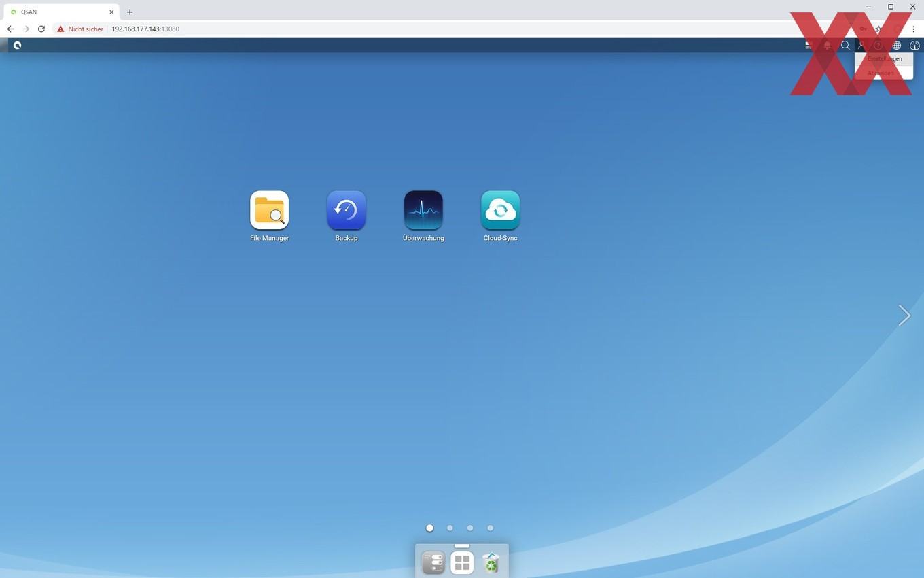Launch the Backup application
Viewport: 924px width, 578px height.
346,210
